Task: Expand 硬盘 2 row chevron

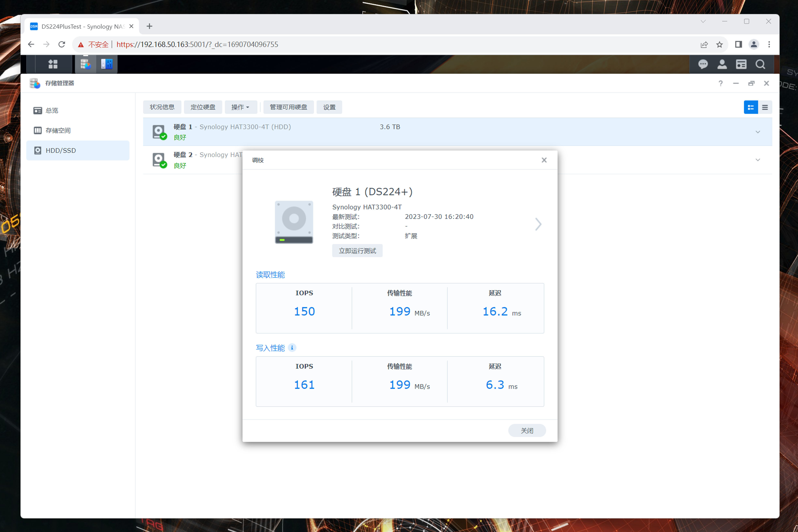Action: [758, 160]
